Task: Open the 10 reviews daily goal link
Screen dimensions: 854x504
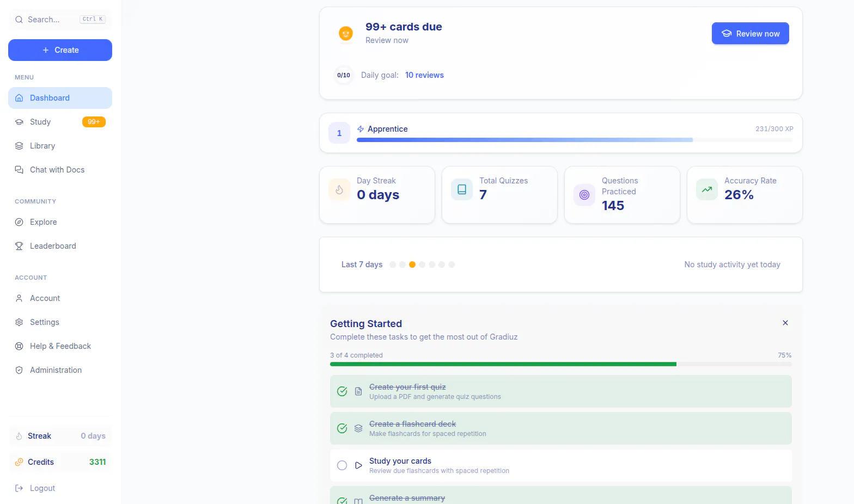Action: pyautogui.click(x=424, y=75)
